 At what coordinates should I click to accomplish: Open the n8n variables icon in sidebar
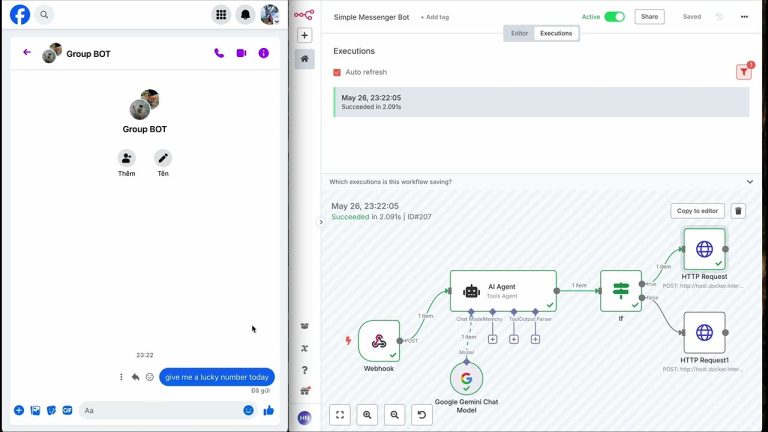pos(305,348)
